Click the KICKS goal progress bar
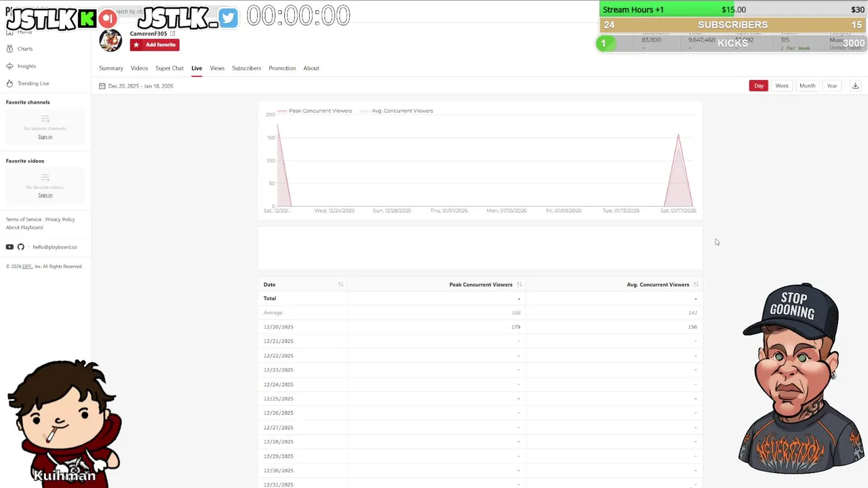The height and width of the screenshot is (488, 868). 732,43
